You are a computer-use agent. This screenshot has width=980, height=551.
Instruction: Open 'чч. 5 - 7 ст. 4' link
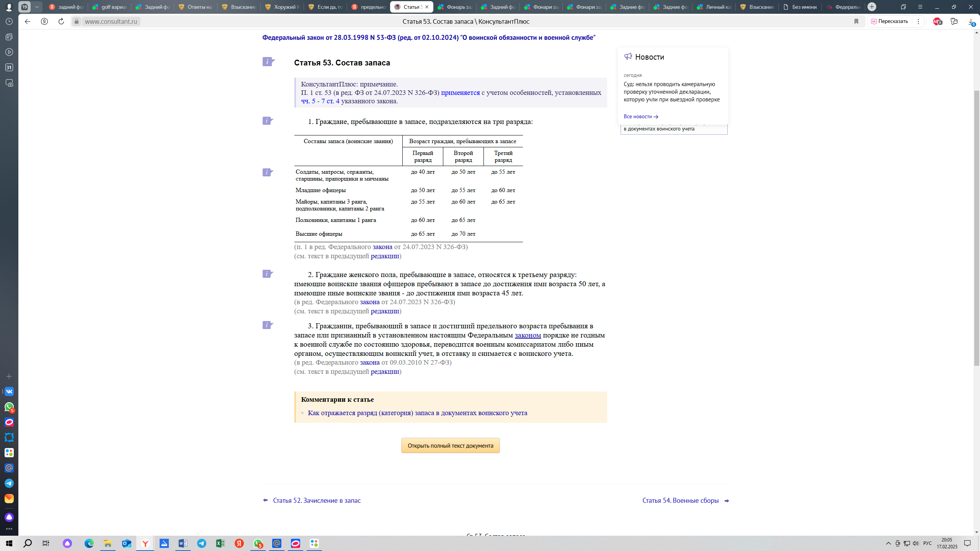click(x=320, y=101)
